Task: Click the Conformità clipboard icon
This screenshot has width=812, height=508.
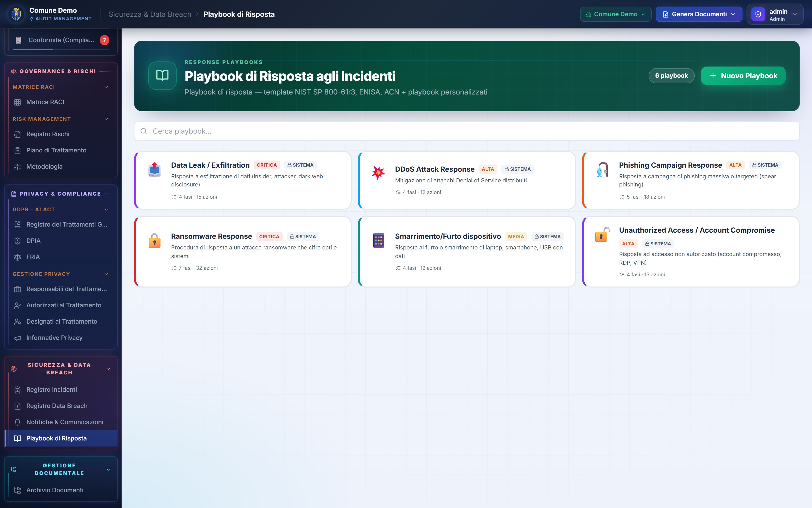Action: [x=19, y=40]
